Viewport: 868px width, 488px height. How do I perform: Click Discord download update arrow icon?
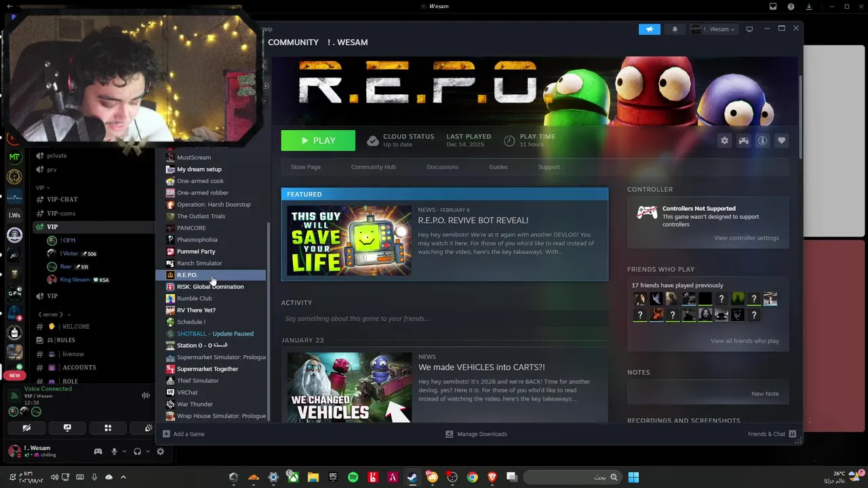809,7
